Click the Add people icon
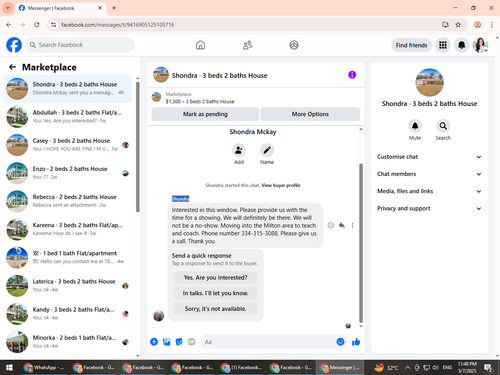This screenshot has width=500, height=375. tap(239, 150)
